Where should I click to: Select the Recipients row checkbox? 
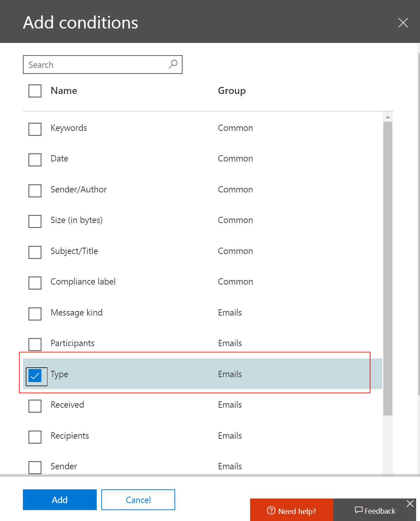[x=35, y=437]
